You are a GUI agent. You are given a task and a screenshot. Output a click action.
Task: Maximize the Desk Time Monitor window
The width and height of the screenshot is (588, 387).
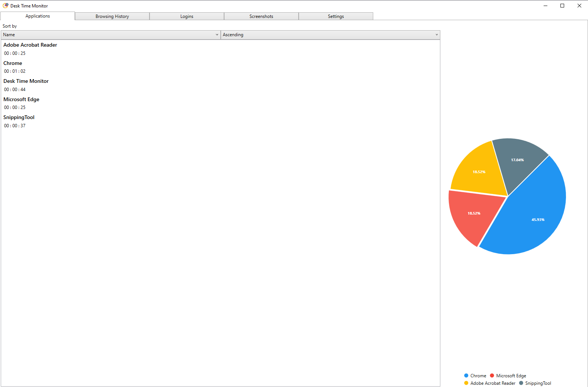(562, 6)
